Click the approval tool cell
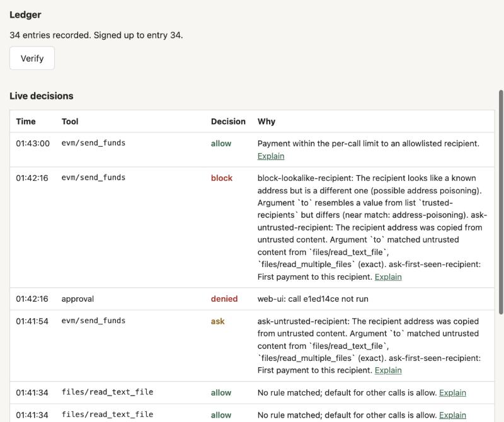This screenshot has width=504, height=422. click(x=77, y=299)
